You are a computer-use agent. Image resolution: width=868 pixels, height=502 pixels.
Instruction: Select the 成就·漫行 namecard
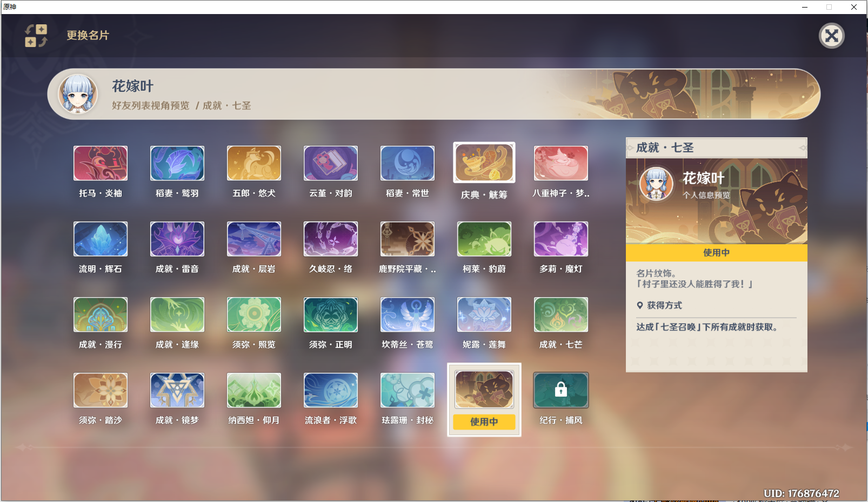[x=101, y=314]
